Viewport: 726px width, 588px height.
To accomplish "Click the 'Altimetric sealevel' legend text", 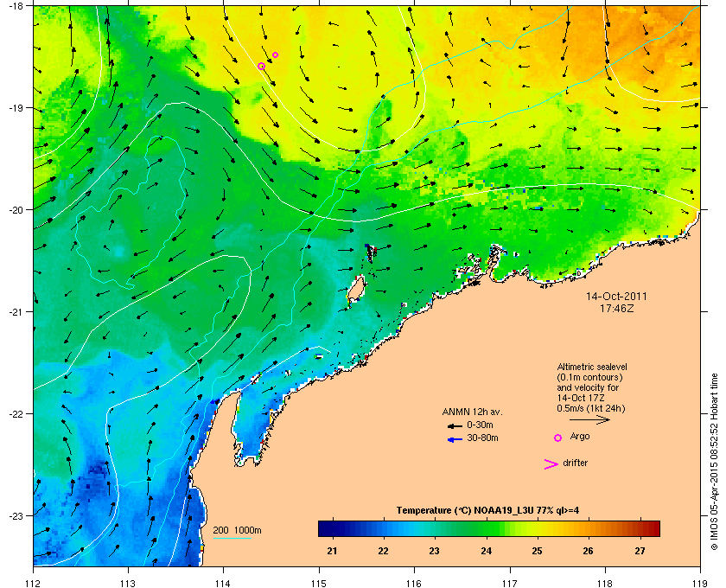I will 592,367.
